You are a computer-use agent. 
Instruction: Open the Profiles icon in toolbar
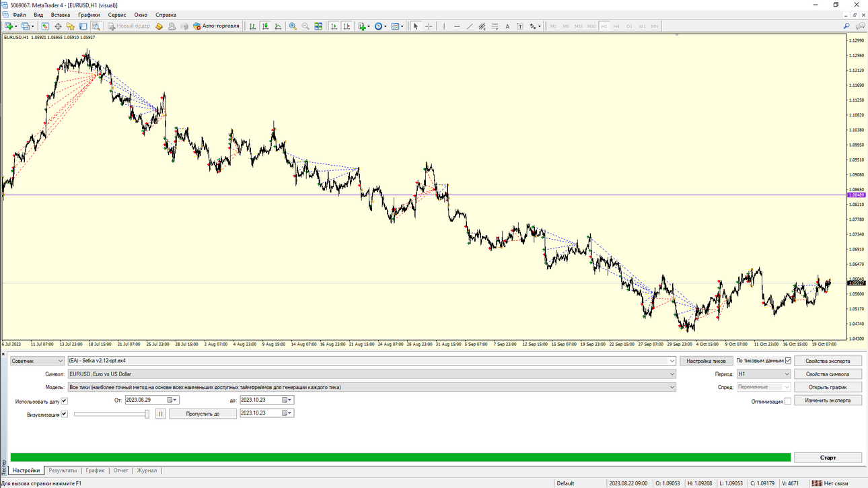tap(26, 26)
